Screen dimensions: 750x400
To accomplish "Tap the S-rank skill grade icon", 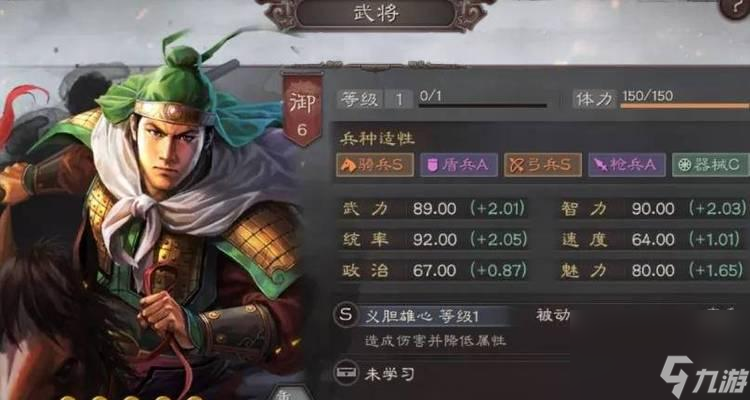I will click(345, 316).
